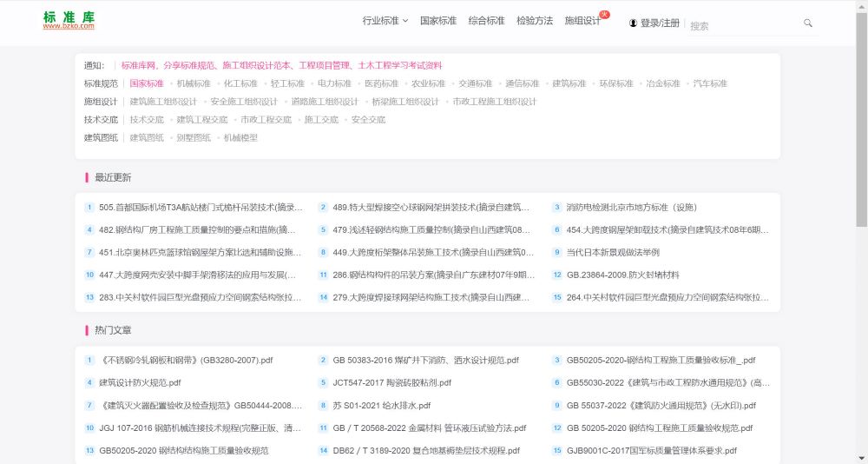The width and height of the screenshot is (868, 464).
Task: Visit 别墅图纸 under 建筑图纸
Action: tap(194, 137)
